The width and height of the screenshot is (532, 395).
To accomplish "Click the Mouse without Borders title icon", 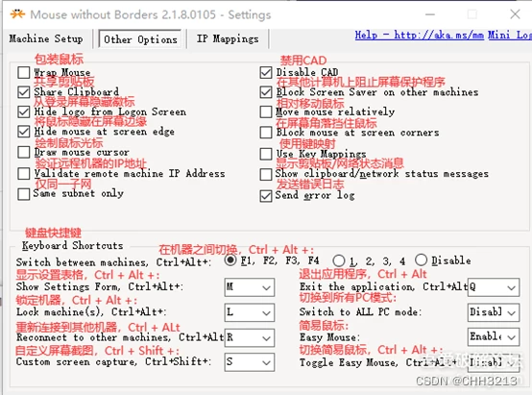I will tap(17, 14).
